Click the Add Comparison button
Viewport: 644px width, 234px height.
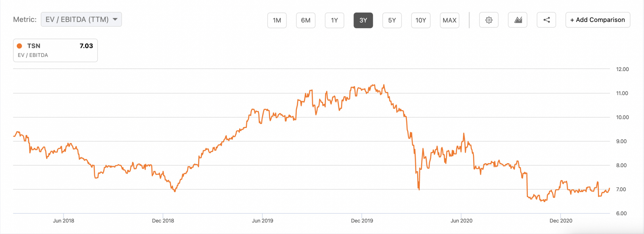[598, 20]
